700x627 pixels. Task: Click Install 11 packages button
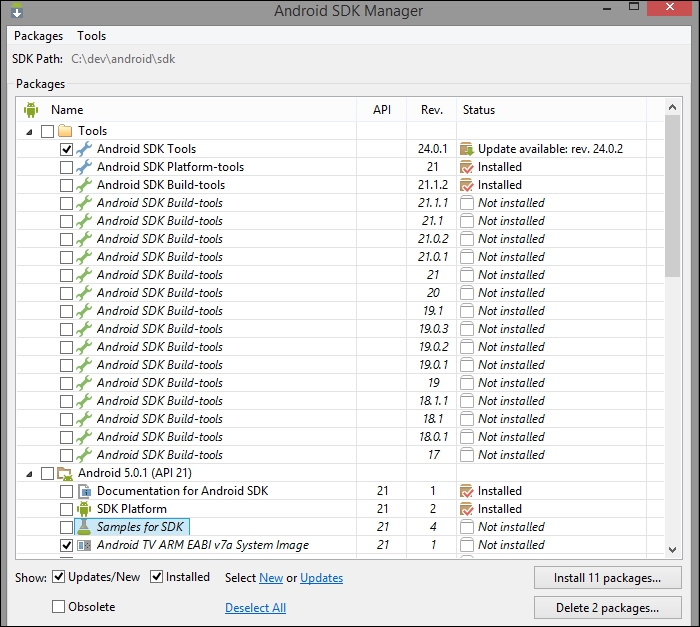[x=608, y=578]
